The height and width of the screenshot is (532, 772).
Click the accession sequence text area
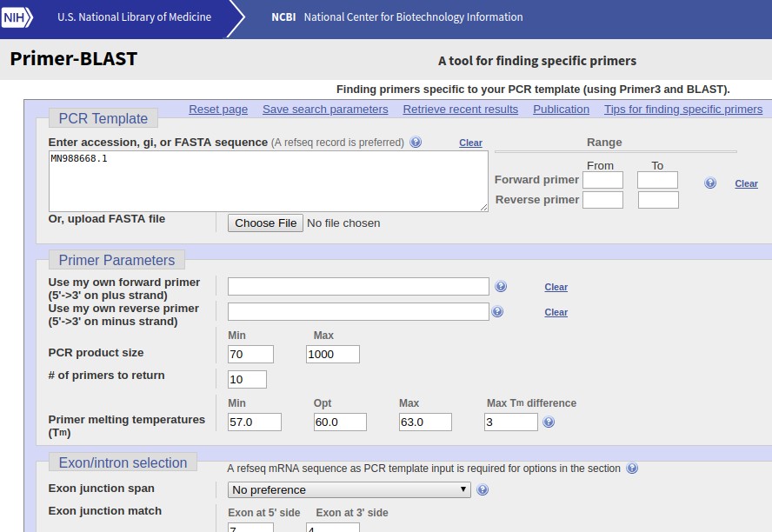coord(269,181)
